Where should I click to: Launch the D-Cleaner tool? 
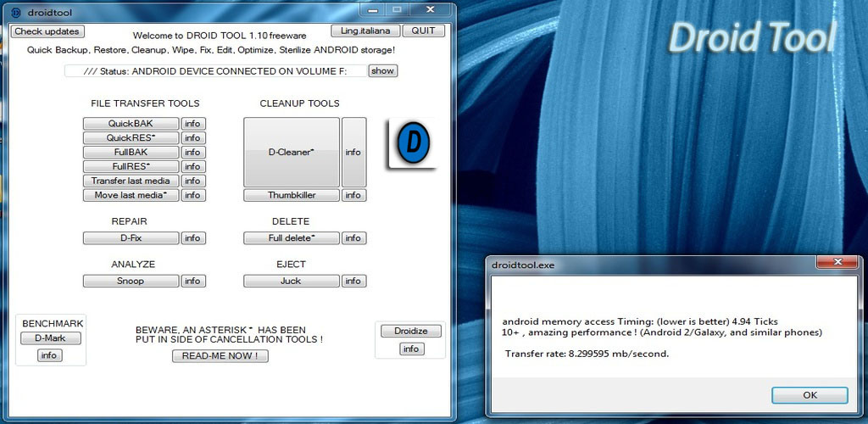pyautogui.click(x=292, y=153)
